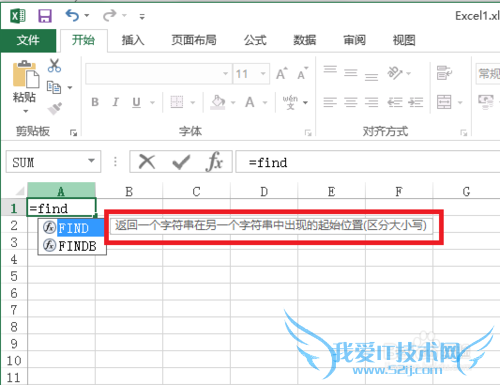Open the Undo history dropdown arrow
The height and width of the screenshot is (385, 500).
tap(87, 15)
